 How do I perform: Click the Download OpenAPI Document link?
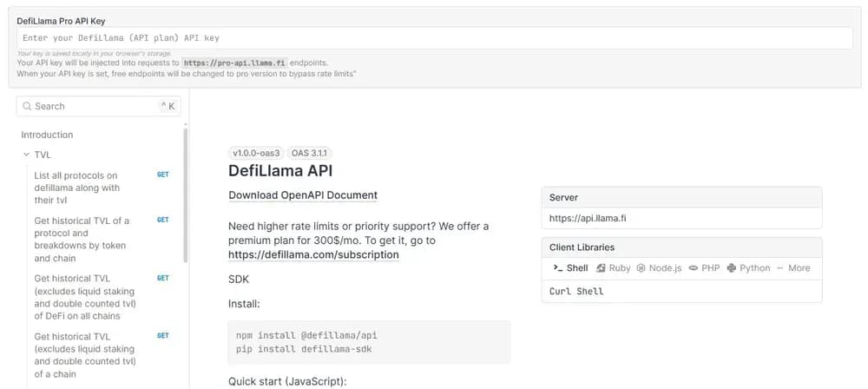(303, 195)
